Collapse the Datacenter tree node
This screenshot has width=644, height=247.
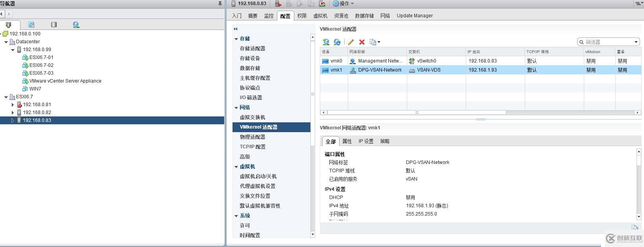(6, 42)
